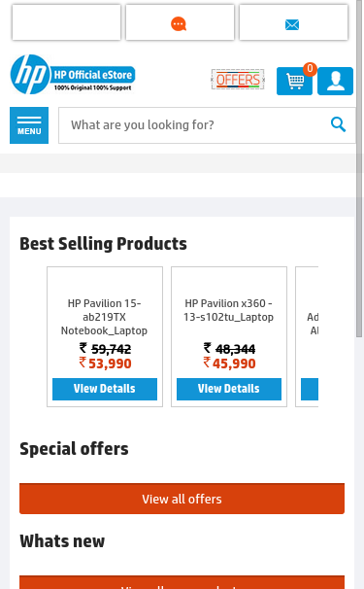Screen dimensions: 364x589
Task: Click the blue email envelope icon
Action: click(x=292, y=25)
